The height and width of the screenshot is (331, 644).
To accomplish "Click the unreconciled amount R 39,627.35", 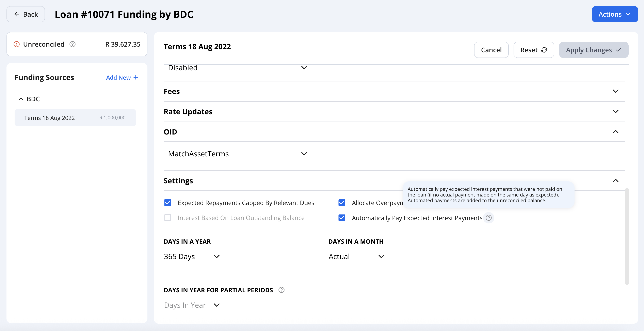I will coord(123,44).
